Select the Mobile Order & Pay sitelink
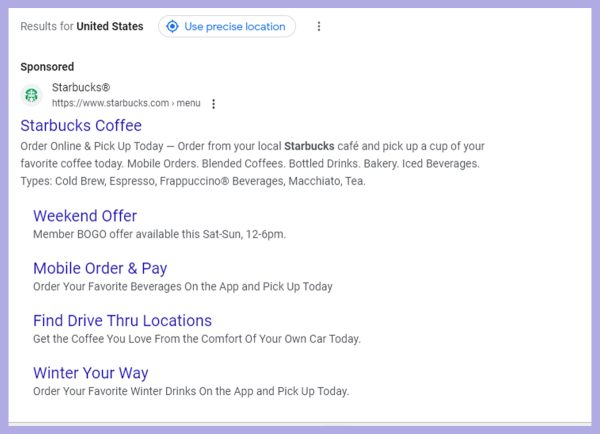 tap(100, 268)
